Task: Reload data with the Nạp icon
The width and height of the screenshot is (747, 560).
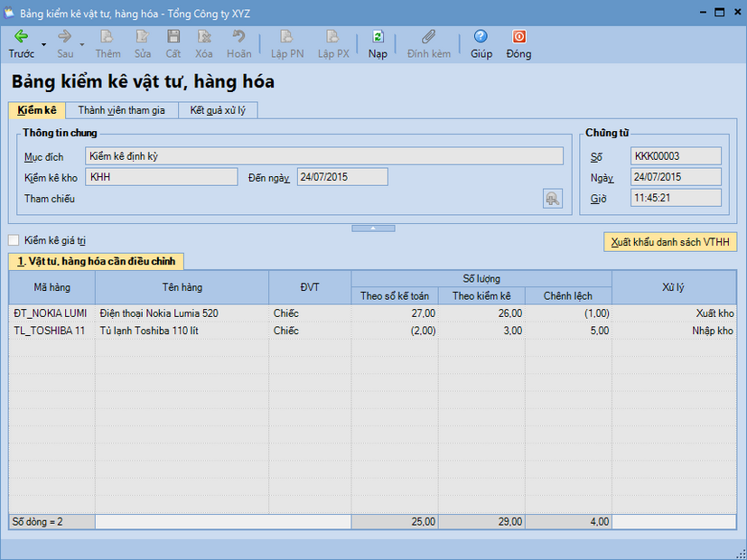Action: (x=378, y=43)
